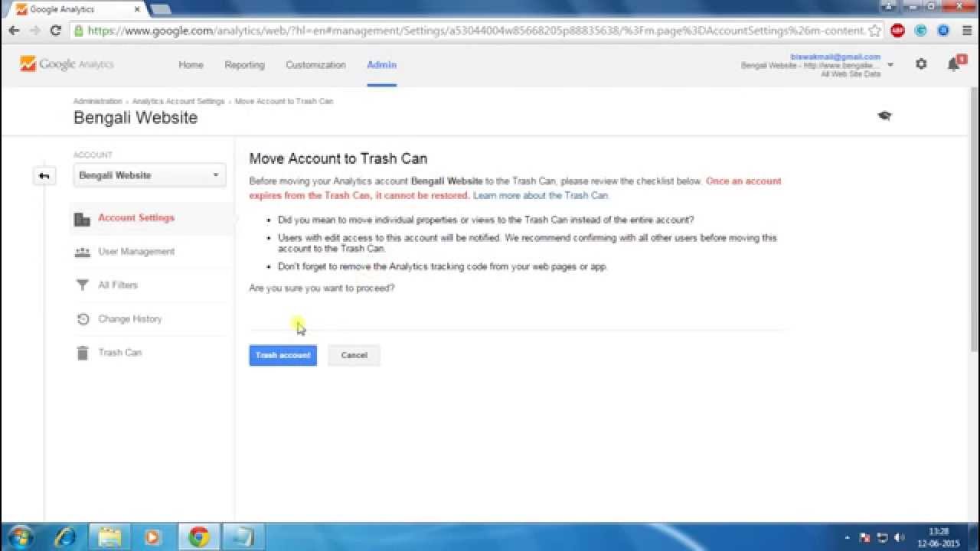Open the settings gear icon in header
The height and width of the screenshot is (551, 980).
click(921, 64)
